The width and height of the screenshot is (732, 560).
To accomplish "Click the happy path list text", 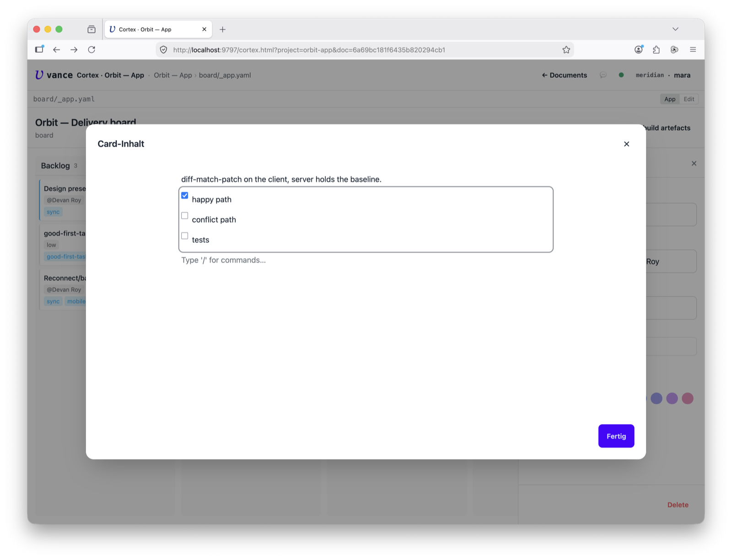I will point(212,199).
